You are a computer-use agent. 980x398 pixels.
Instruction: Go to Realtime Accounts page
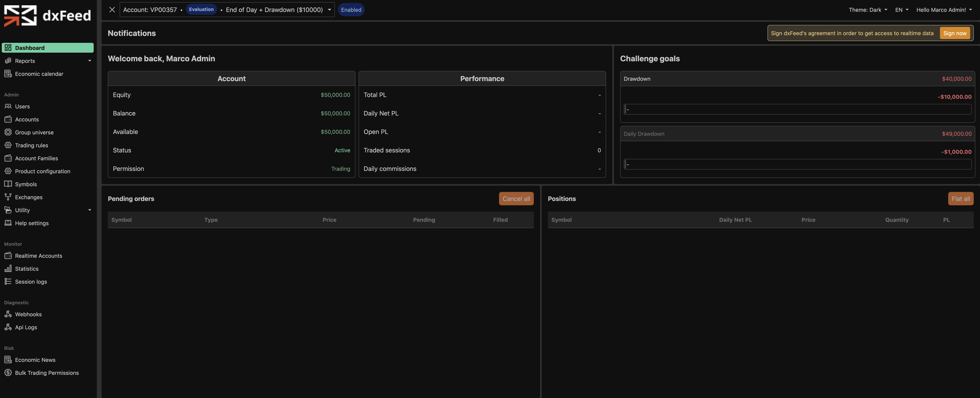[38, 256]
